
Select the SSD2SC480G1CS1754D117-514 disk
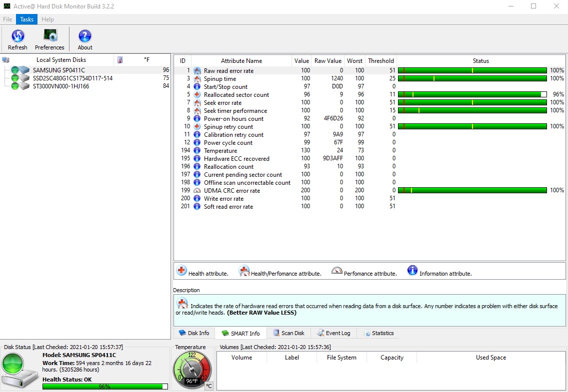[x=72, y=78]
